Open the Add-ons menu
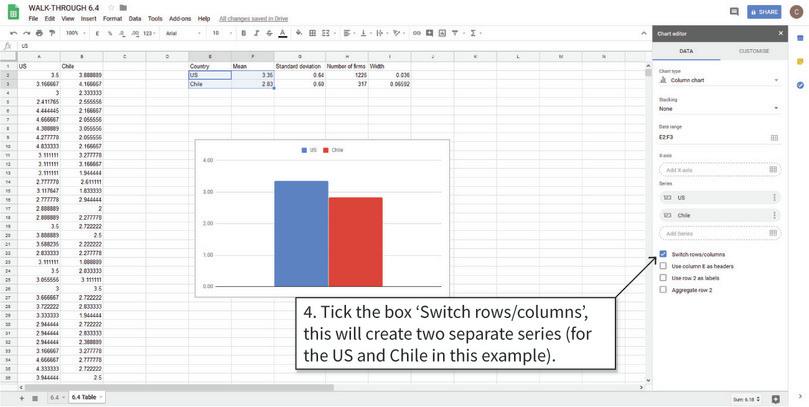The image size is (809, 407). pyautogui.click(x=180, y=19)
